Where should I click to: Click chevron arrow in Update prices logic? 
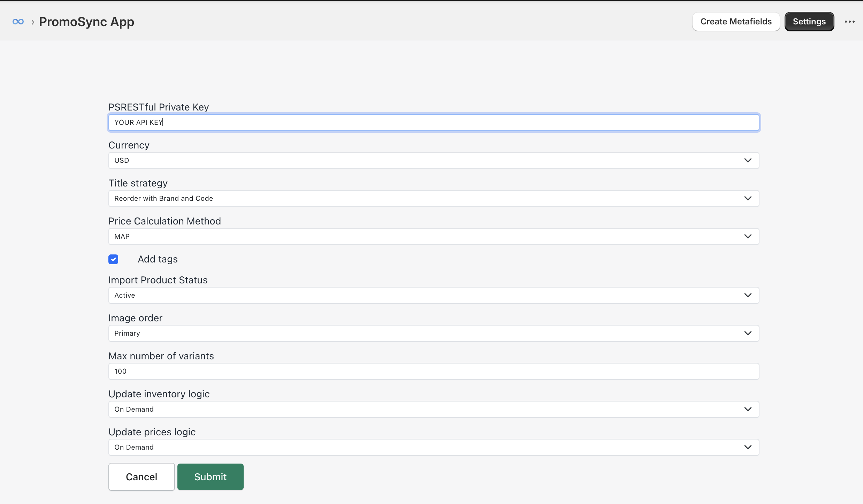coord(748,447)
